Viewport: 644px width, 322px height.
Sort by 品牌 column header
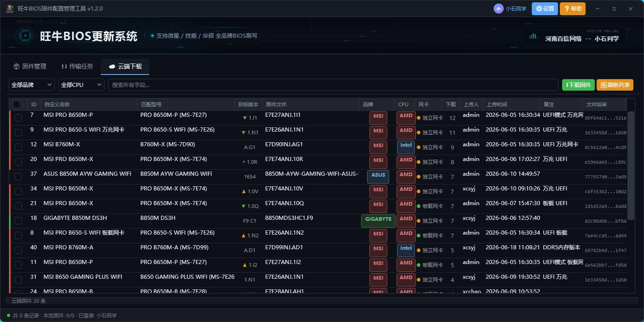click(376, 104)
